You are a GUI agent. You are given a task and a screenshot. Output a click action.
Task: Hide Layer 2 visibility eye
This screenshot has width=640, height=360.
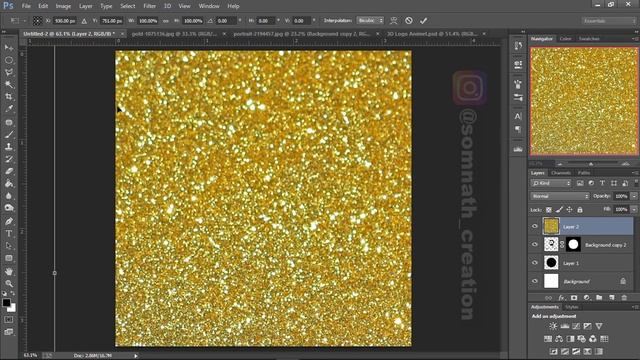click(535, 226)
